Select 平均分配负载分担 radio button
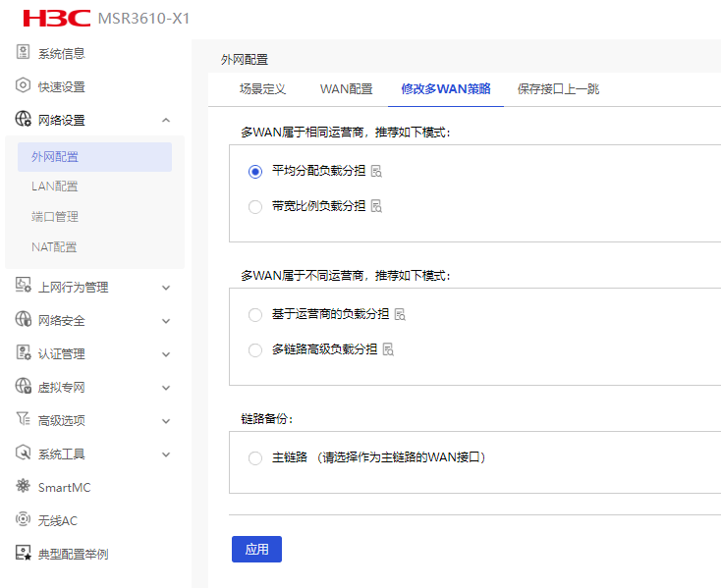 [x=255, y=172]
